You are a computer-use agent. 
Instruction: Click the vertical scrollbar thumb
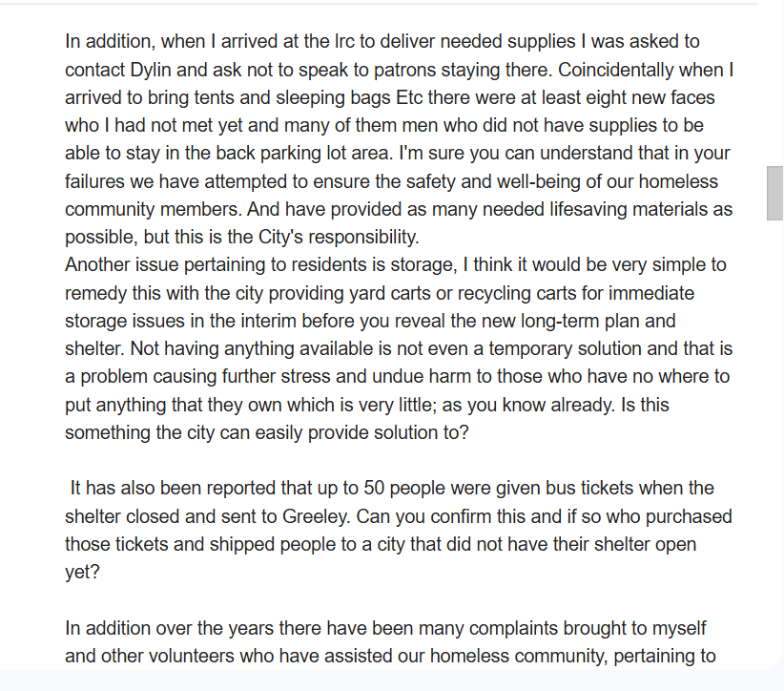click(774, 193)
